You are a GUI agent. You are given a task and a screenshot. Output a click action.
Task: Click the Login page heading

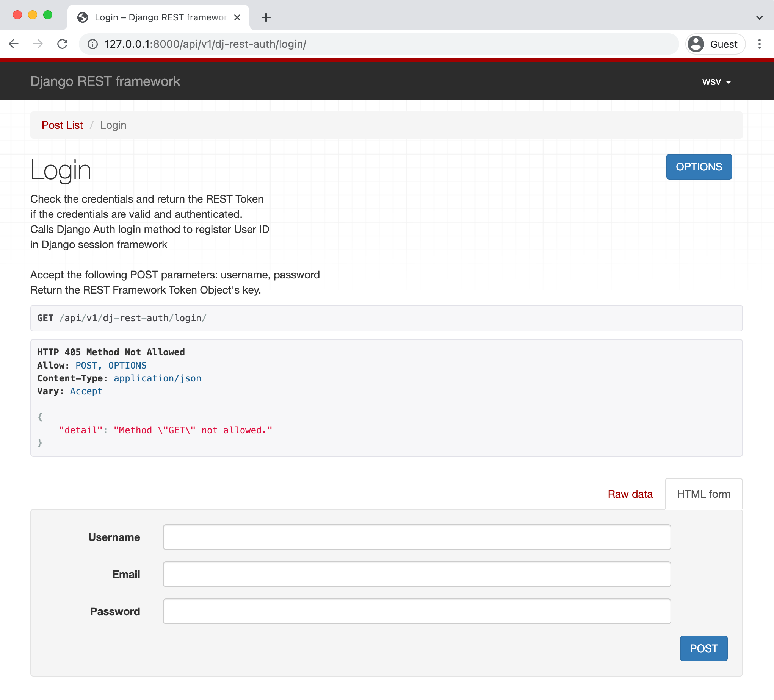pyautogui.click(x=61, y=170)
